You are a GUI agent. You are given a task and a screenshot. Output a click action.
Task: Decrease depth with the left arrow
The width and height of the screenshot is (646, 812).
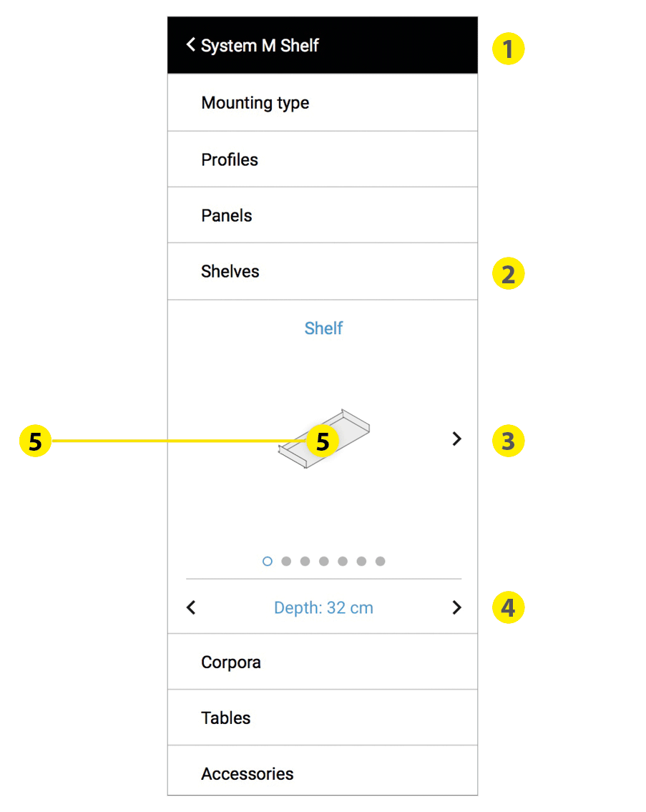191,608
